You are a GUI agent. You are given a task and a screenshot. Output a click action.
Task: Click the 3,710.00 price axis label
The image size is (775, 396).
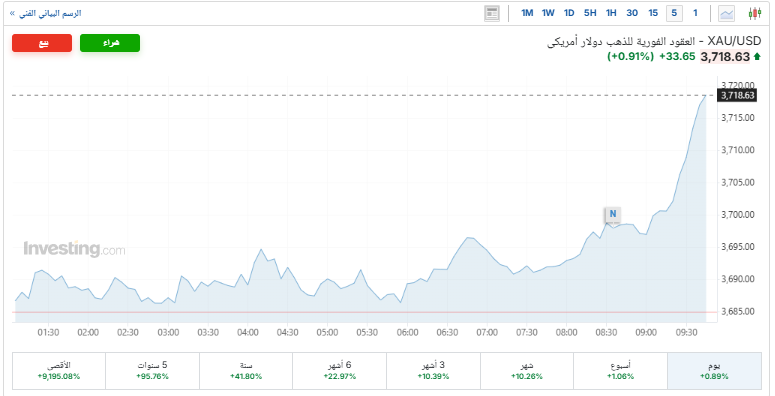738,150
